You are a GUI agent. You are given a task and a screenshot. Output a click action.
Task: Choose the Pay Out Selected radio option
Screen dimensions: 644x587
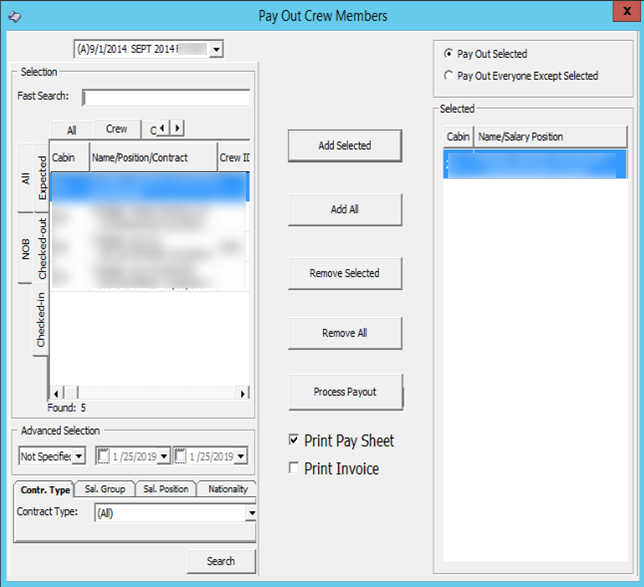pyautogui.click(x=448, y=54)
